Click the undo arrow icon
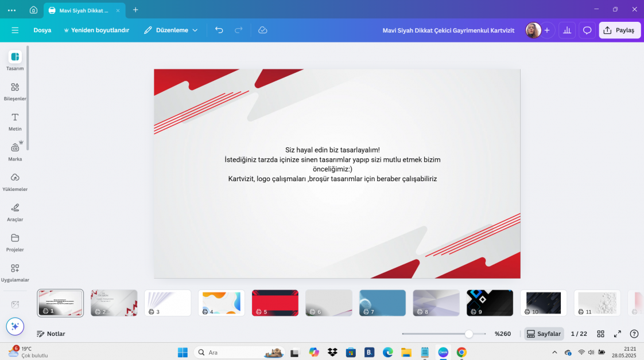This screenshot has width=644, height=360. [219, 30]
